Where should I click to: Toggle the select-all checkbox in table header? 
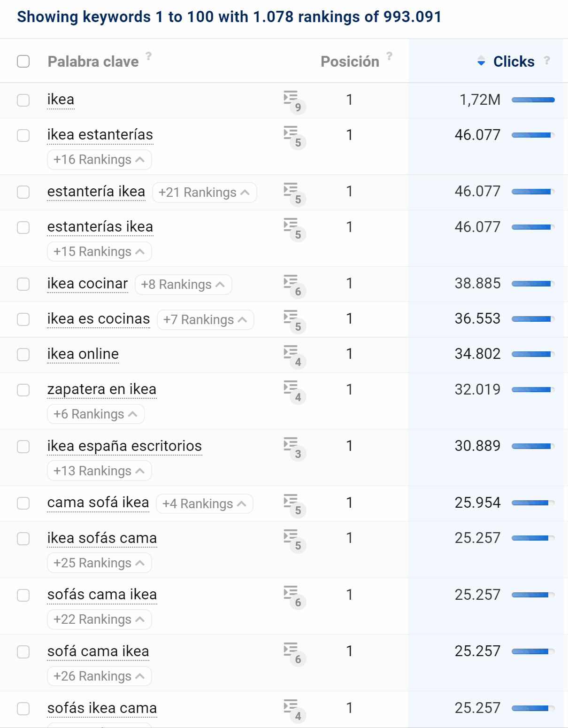23,62
